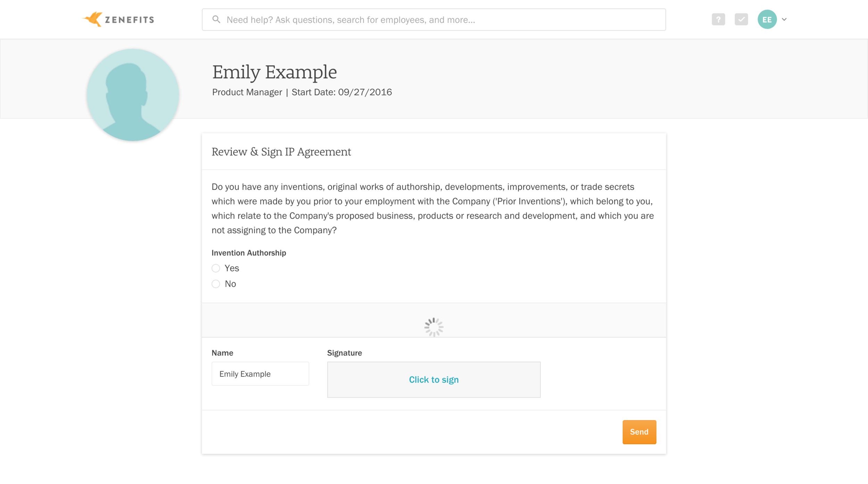Click the Product Manager start date line
The width and height of the screenshot is (868, 484).
pyautogui.click(x=302, y=92)
